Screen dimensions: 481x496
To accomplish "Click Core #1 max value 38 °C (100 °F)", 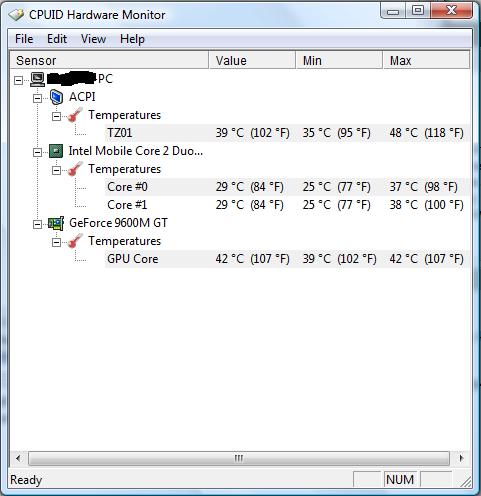I will point(427,205).
